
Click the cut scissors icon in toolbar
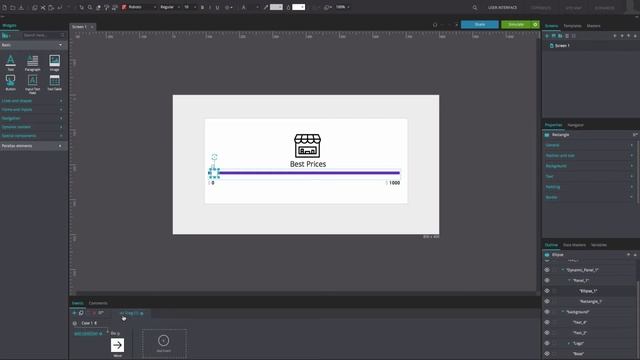tap(43, 7)
